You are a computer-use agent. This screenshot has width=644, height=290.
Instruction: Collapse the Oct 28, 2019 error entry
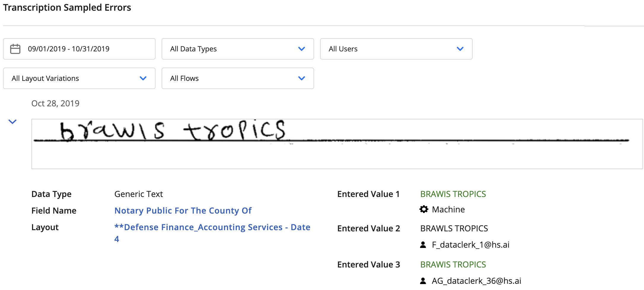(12, 121)
